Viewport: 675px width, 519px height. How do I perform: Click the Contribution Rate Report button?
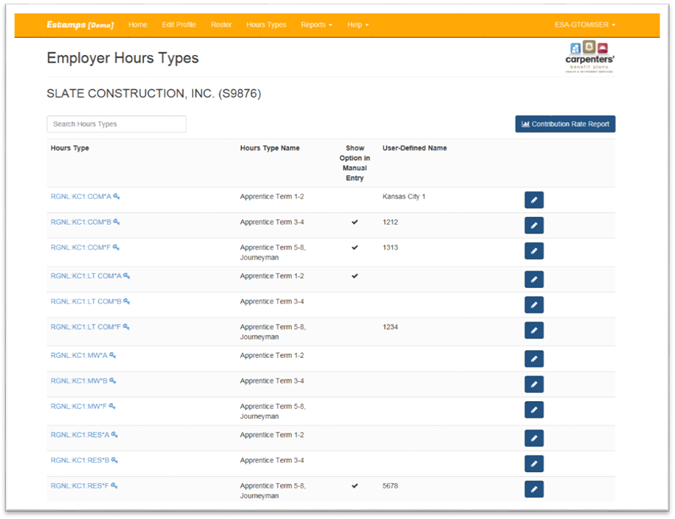[x=565, y=124]
